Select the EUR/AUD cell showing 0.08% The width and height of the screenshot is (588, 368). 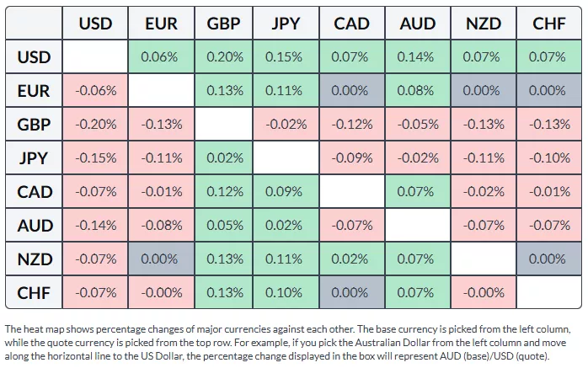point(418,91)
